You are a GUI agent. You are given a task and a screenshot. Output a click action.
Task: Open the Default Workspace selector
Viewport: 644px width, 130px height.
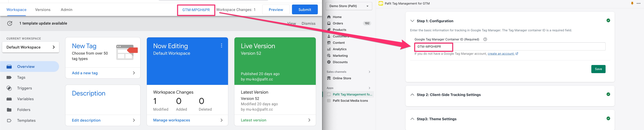pos(31,47)
